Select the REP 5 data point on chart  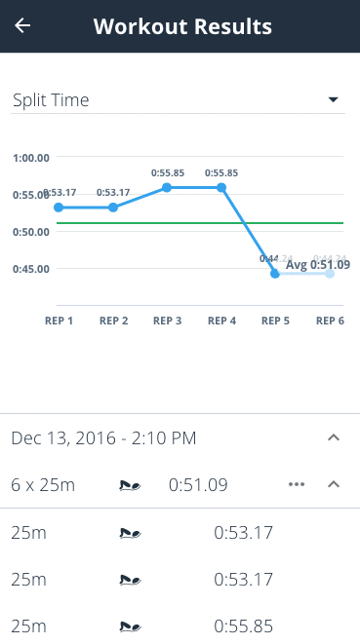tap(275, 274)
